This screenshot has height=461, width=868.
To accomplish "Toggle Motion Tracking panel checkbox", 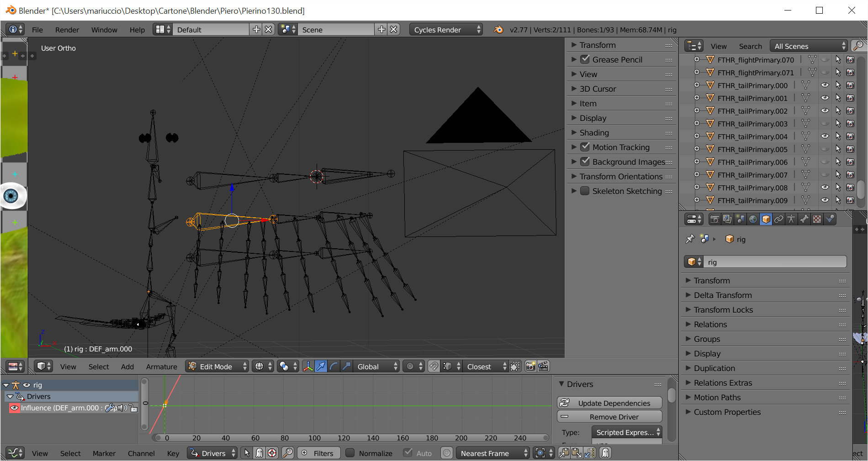I will point(585,147).
